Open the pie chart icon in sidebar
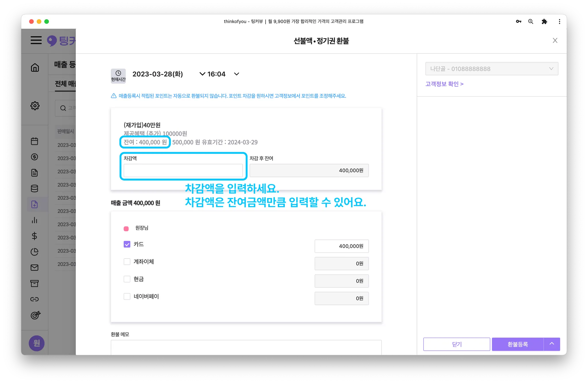The height and width of the screenshot is (383, 588). pyautogui.click(x=34, y=252)
